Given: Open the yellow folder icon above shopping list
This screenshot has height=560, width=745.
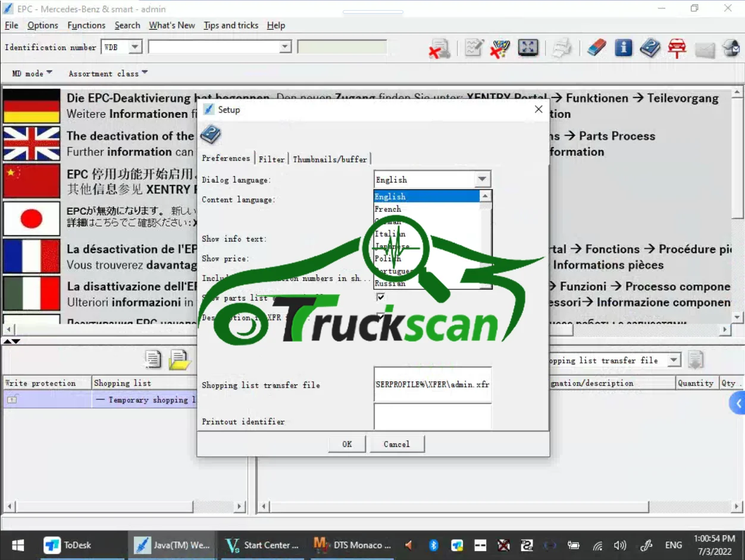Looking at the screenshot, I should point(179,359).
